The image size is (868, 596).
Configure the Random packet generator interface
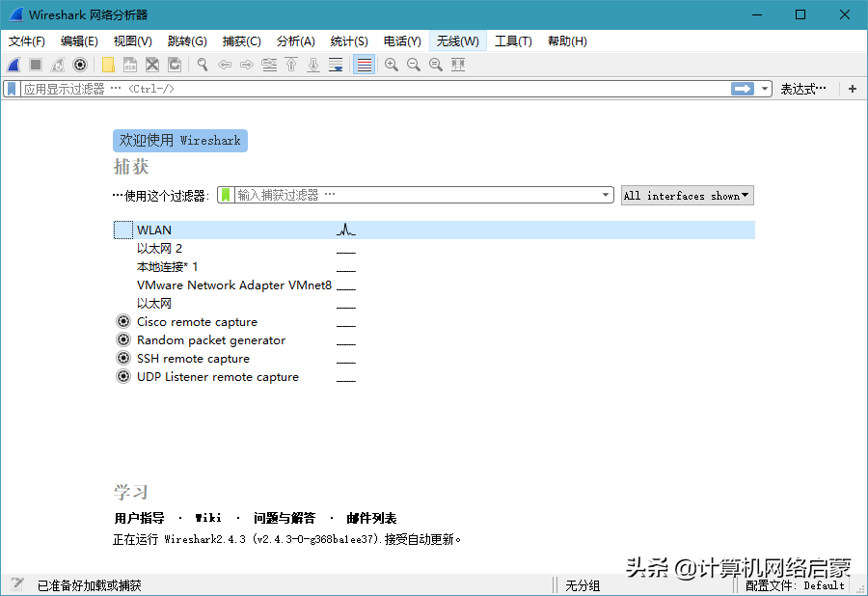click(122, 339)
